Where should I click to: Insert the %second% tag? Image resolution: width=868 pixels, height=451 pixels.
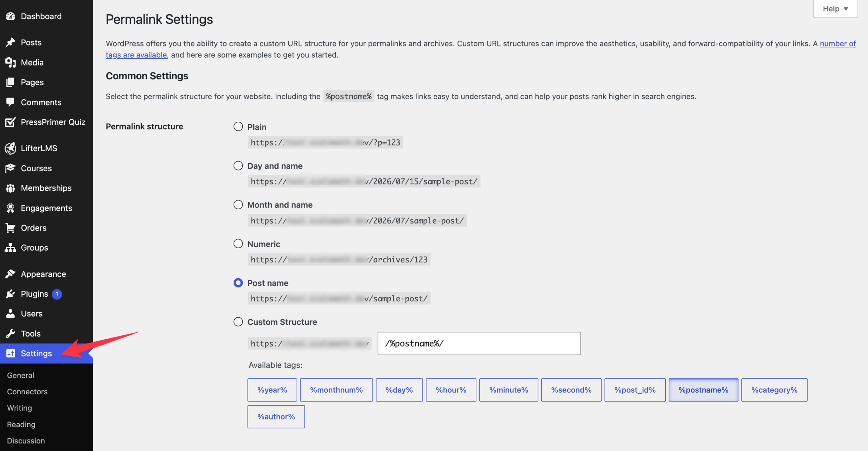(571, 390)
